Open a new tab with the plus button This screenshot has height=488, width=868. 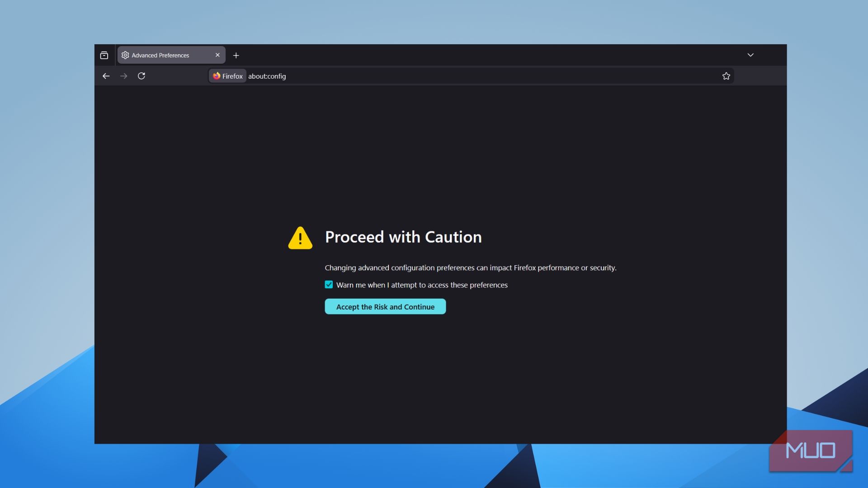[x=236, y=56]
